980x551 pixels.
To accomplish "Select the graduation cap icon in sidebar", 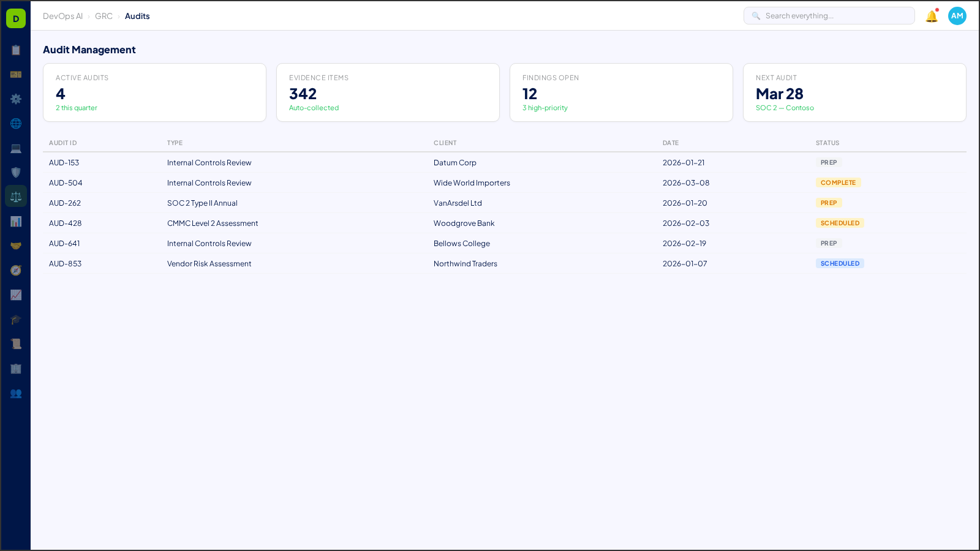I will coord(16,320).
